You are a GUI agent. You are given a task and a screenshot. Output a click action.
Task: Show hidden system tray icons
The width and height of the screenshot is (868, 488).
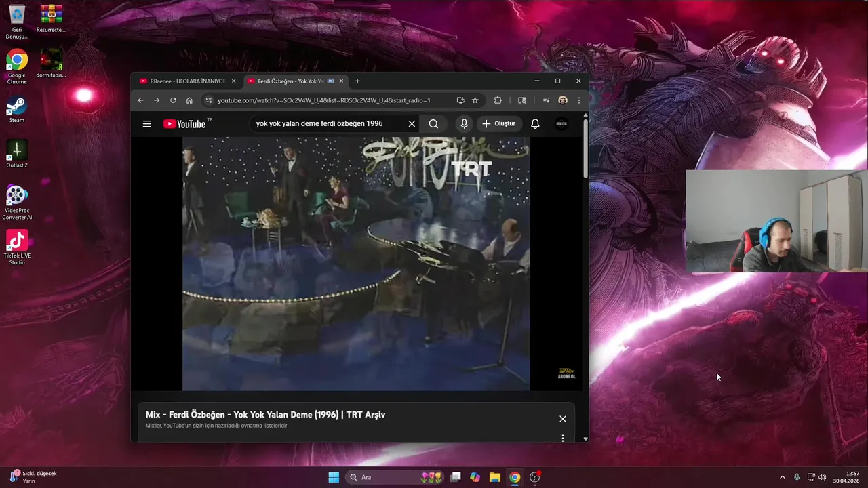[x=782, y=477]
